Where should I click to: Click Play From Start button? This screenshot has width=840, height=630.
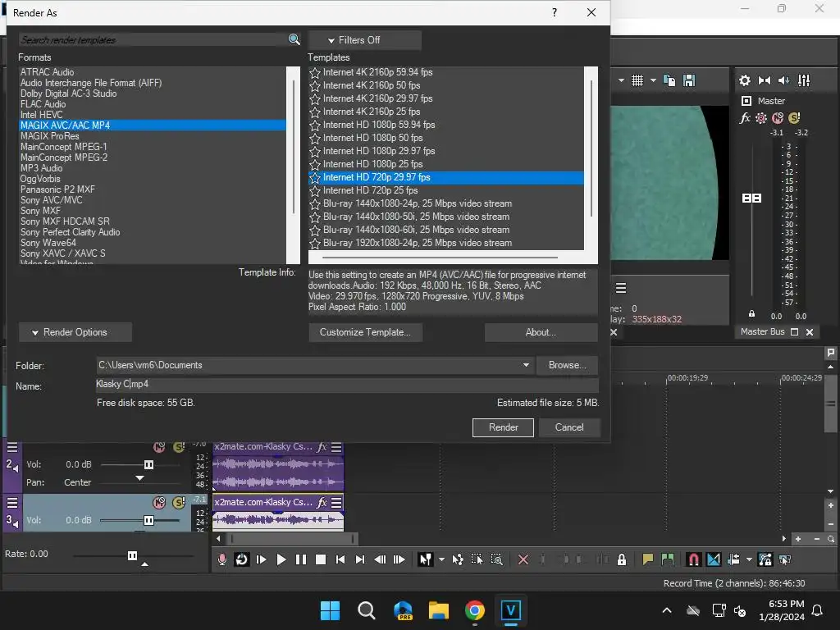tap(262, 559)
